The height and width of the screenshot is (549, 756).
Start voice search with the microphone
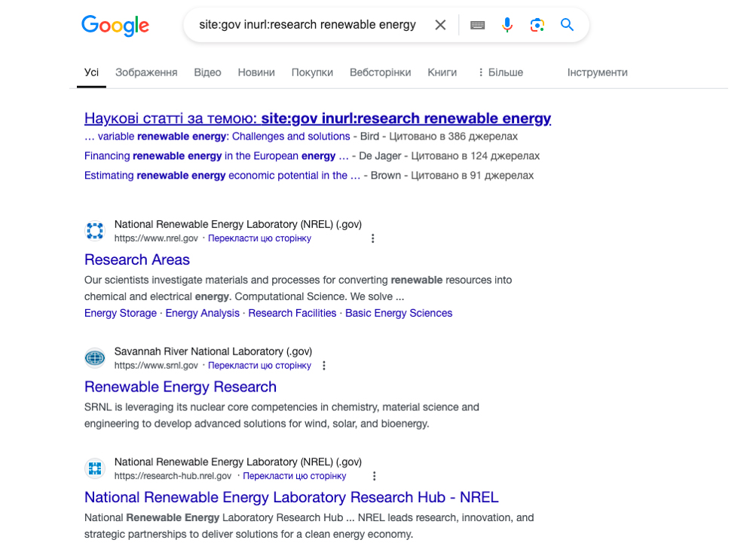507,25
